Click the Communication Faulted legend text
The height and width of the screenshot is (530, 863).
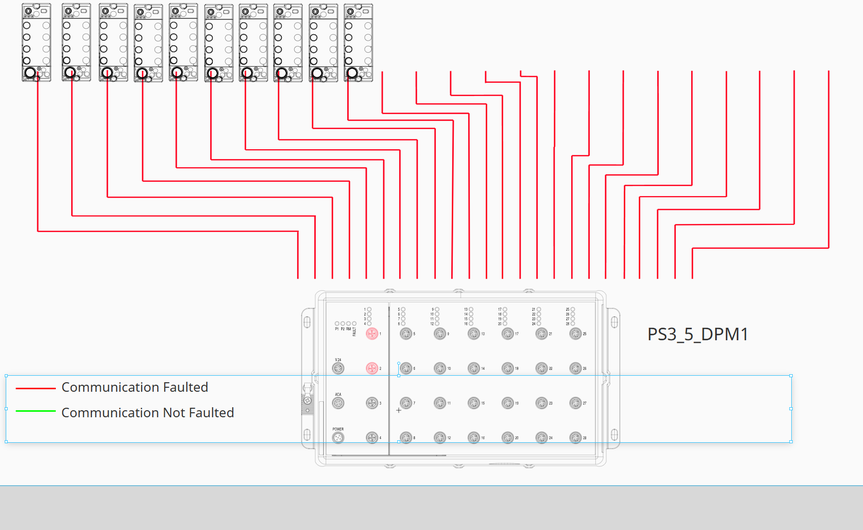135,387
